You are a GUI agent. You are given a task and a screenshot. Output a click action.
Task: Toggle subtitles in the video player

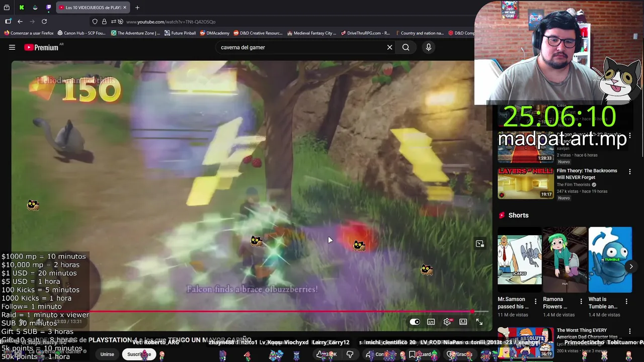[x=431, y=322]
